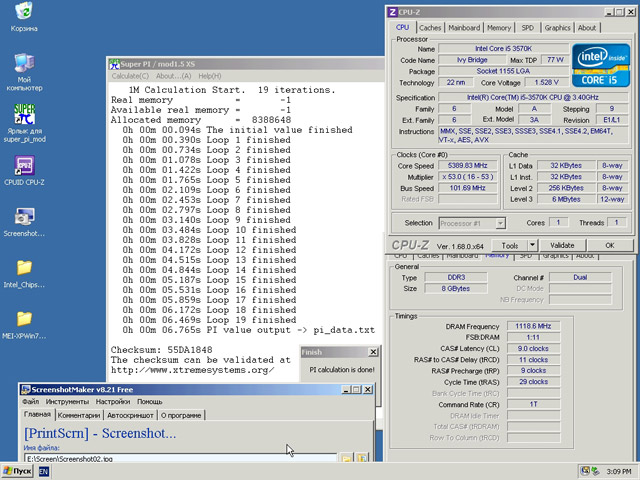Click the Core Speed 5389.83 MHz value
Viewport: 640px width, 480px height.
(468, 166)
